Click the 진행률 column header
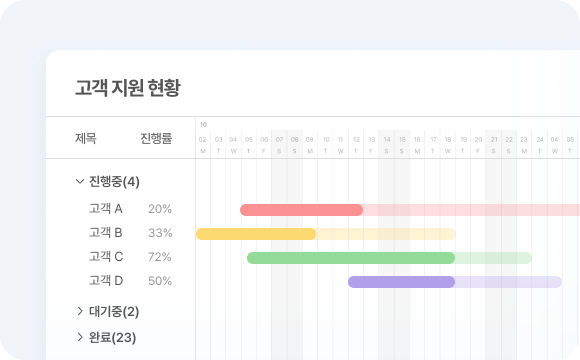This screenshot has height=360, width=580. tap(156, 138)
